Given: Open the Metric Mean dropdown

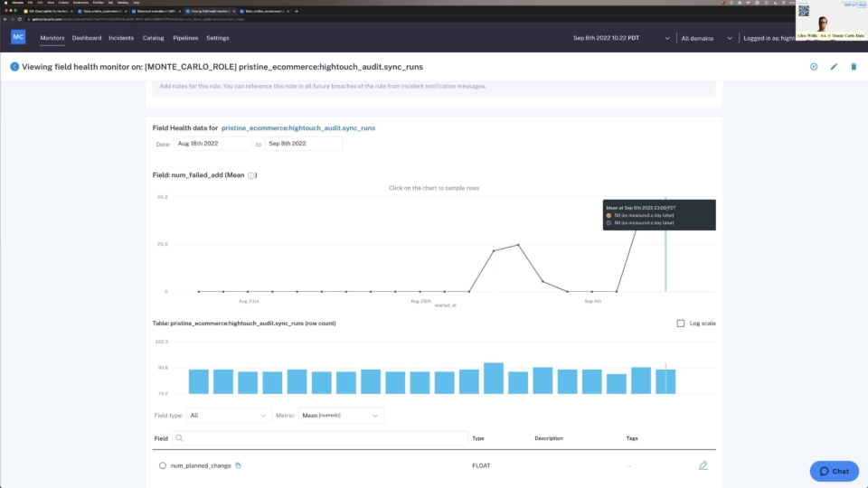Looking at the screenshot, I should point(341,415).
